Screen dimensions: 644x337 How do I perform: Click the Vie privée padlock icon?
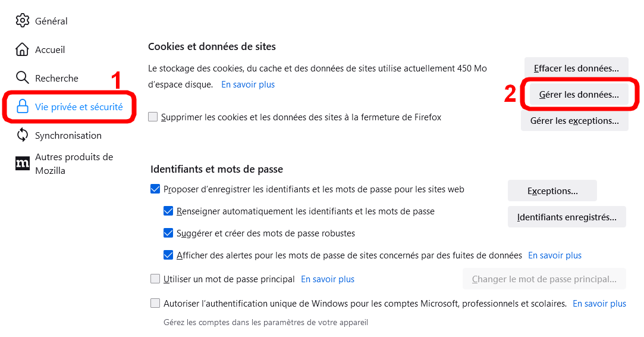(23, 107)
